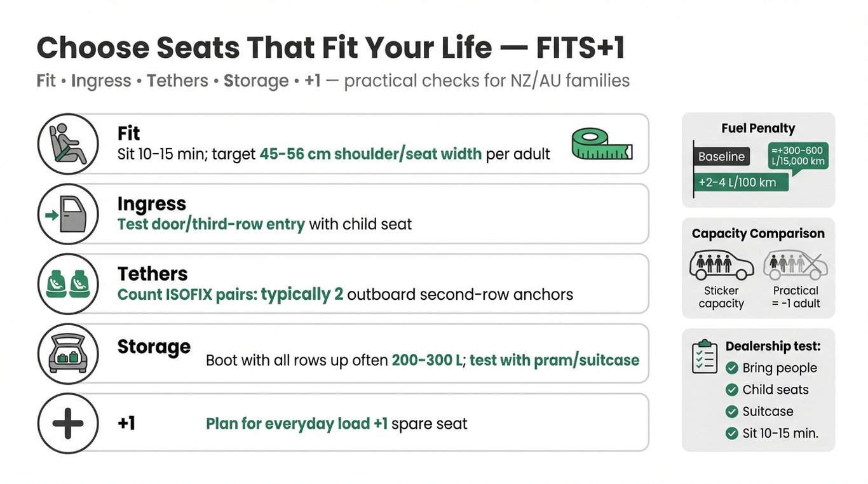
Task: Click the child seats Tethers icon
Action: coord(69,284)
